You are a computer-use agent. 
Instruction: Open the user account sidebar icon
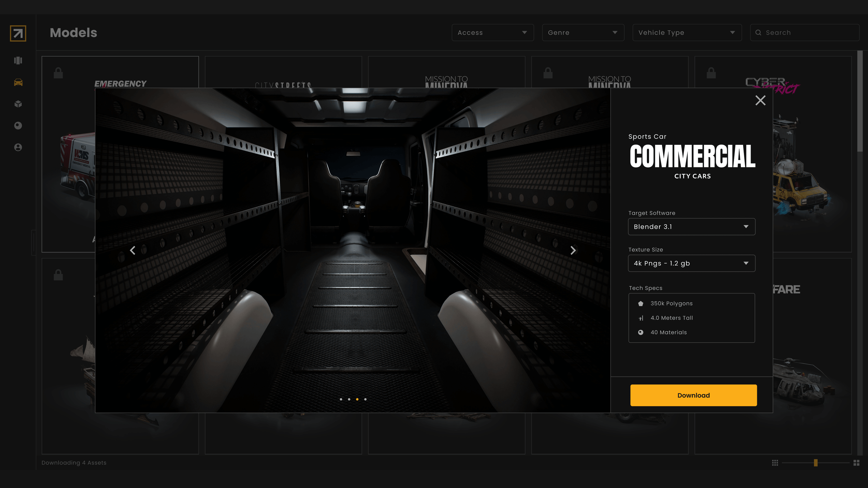tap(18, 147)
